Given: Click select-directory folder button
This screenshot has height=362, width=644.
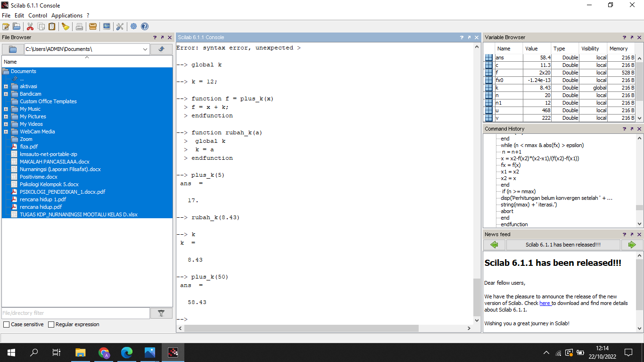Looking at the screenshot, I should [13, 49].
